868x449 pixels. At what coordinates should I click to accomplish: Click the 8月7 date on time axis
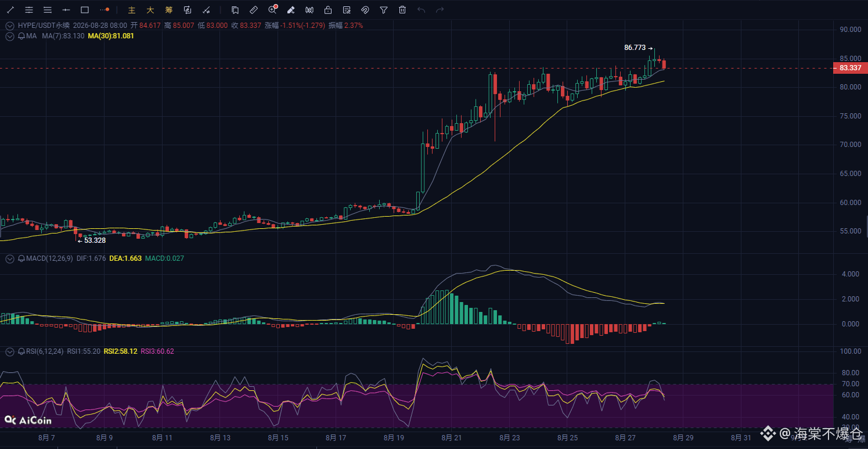coord(47,437)
